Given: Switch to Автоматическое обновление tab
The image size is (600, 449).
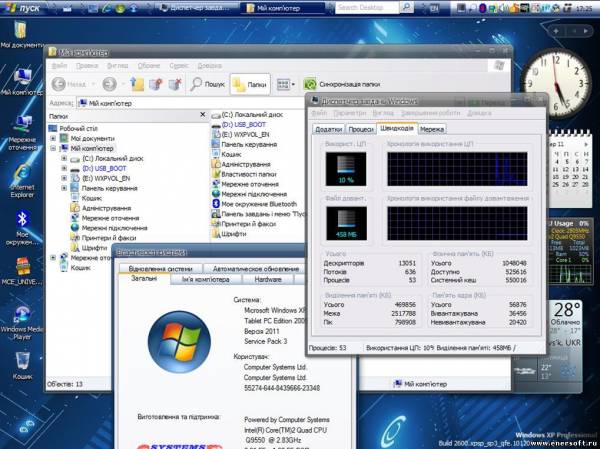Looking at the screenshot, I should click(x=256, y=269).
